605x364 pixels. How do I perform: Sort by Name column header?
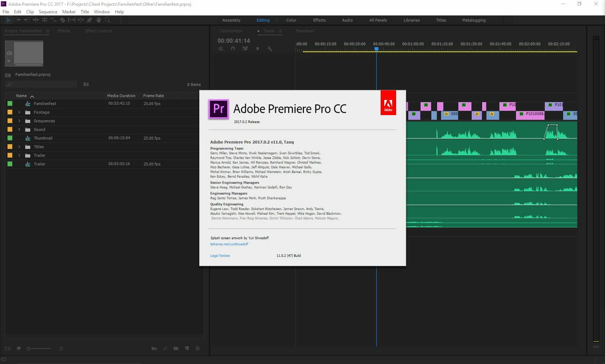click(21, 96)
